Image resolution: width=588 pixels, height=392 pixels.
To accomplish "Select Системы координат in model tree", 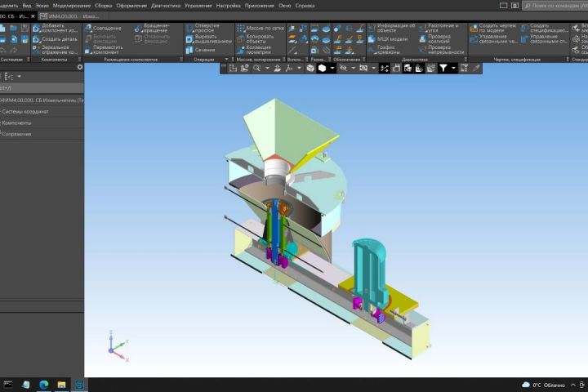I will (25, 111).
